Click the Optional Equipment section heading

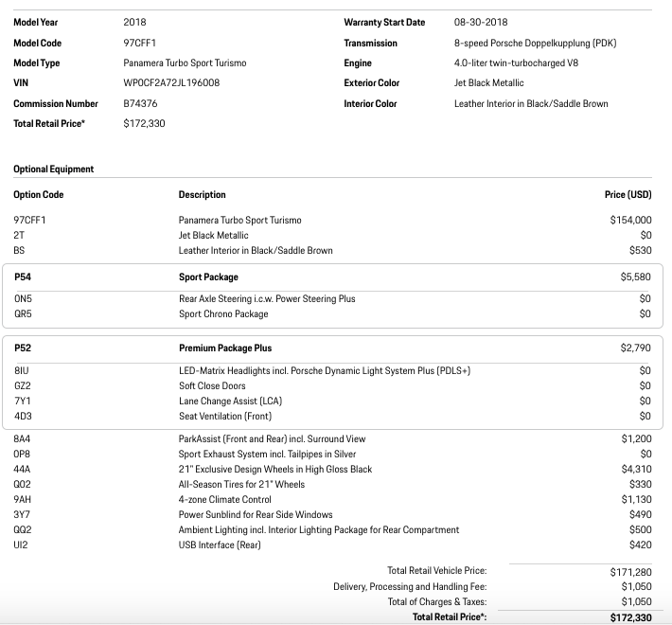(x=54, y=170)
